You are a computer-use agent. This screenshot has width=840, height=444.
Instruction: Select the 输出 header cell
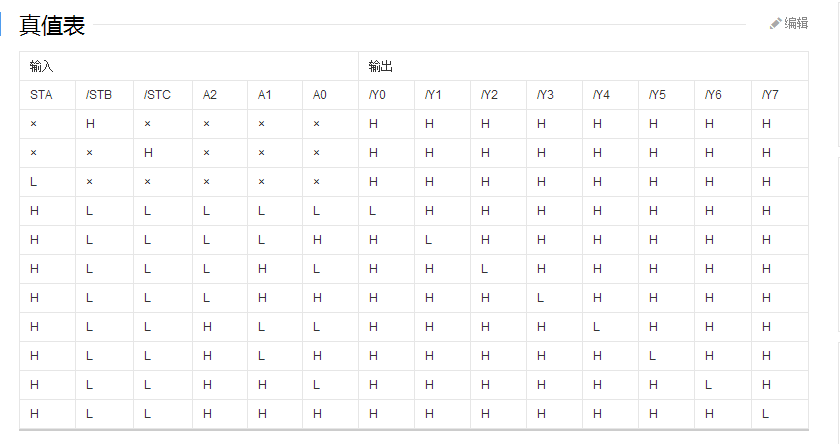tap(380, 66)
